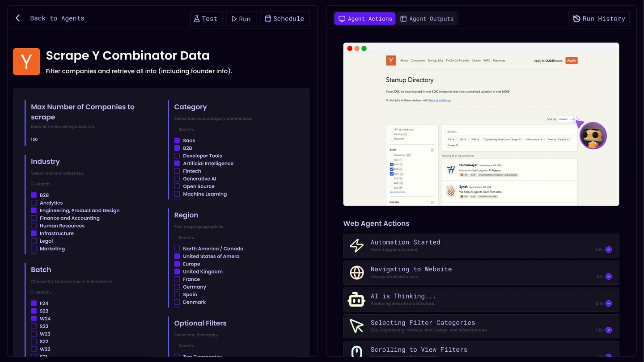Check the Legal industry checkbox
644x362 pixels.
(34, 241)
